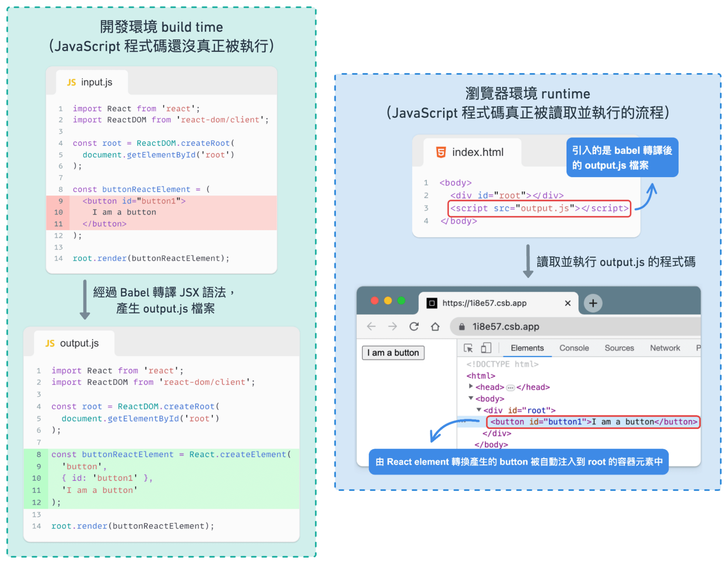Click input.js line 1 import React
The image size is (728, 564).
tap(136, 109)
